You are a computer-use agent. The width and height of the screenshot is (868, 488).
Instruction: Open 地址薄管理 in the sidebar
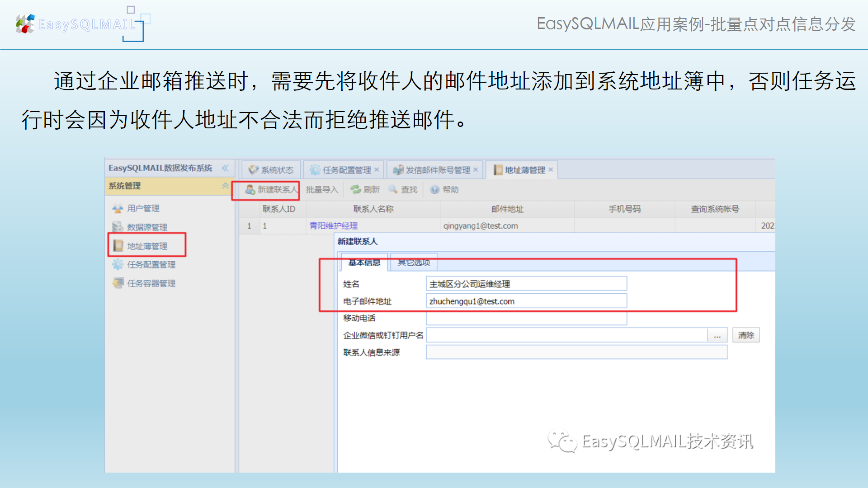pos(147,246)
